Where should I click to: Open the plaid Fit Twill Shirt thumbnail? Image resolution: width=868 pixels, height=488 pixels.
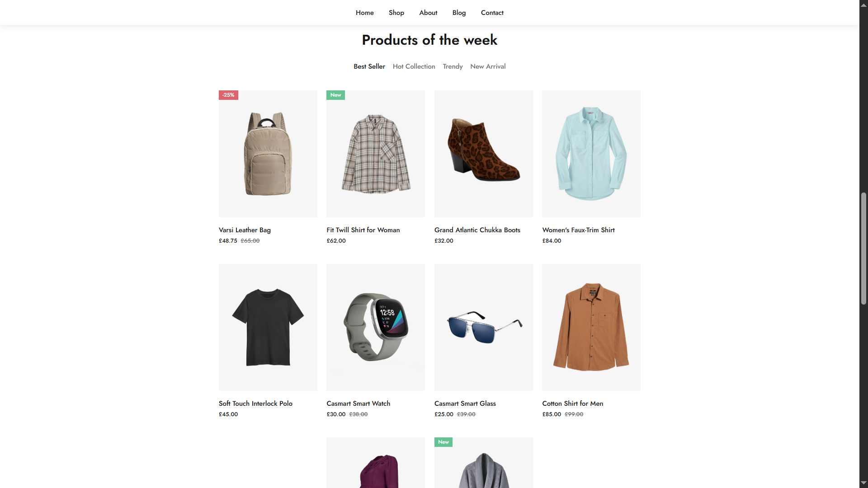click(375, 154)
